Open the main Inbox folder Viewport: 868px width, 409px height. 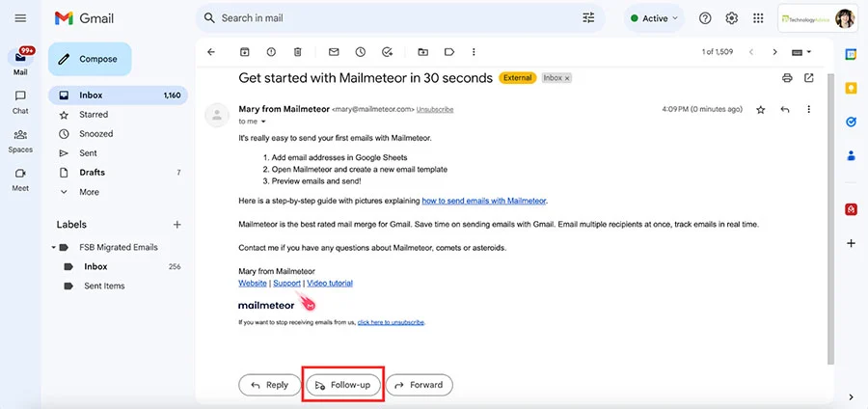(x=118, y=95)
